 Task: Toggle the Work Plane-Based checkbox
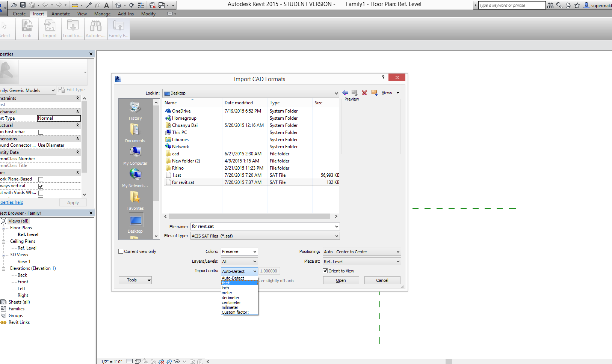pyautogui.click(x=41, y=179)
